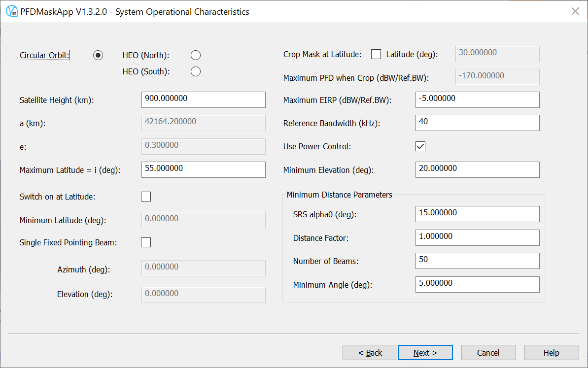Tick the Switch on at Latitude checkbox
The height and width of the screenshot is (368, 588).
[146, 197]
